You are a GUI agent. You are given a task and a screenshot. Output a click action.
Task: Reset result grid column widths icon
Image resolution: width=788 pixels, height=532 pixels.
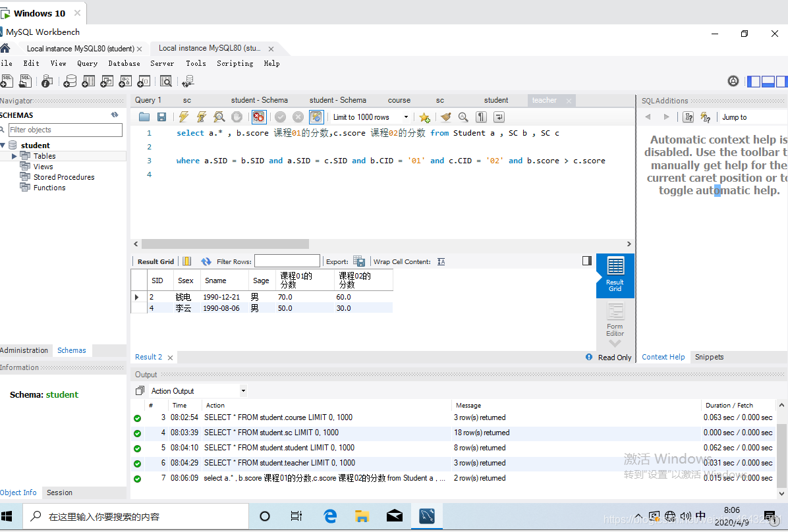click(187, 261)
